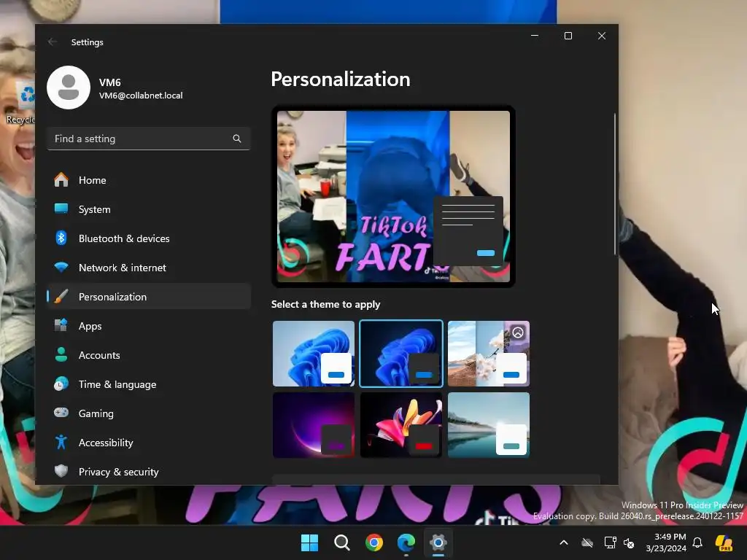Image resolution: width=747 pixels, height=560 pixels.
Task: Select the purple Glow theme
Action: point(314,425)
